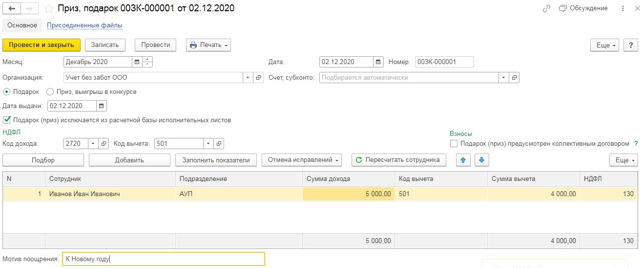Select the highlighted 5 000,00 income cell
Screen dimensions: 644x268
[x=349, y=194]
